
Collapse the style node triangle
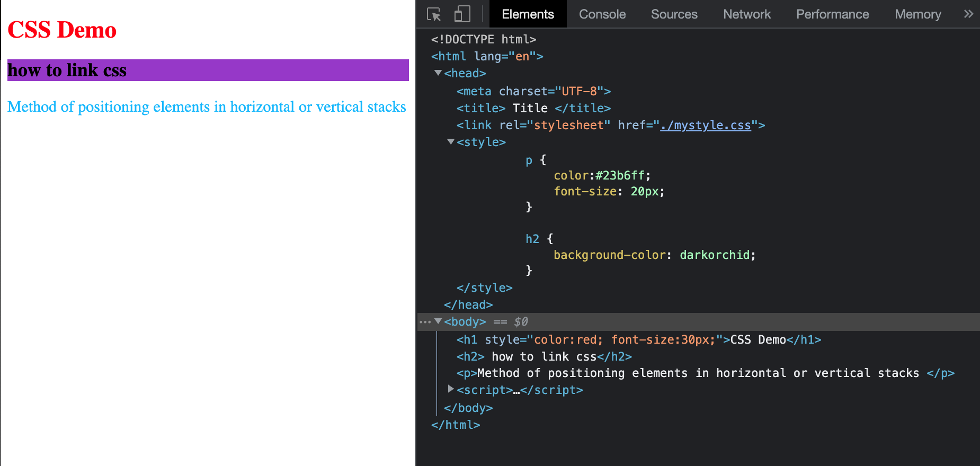451,141
